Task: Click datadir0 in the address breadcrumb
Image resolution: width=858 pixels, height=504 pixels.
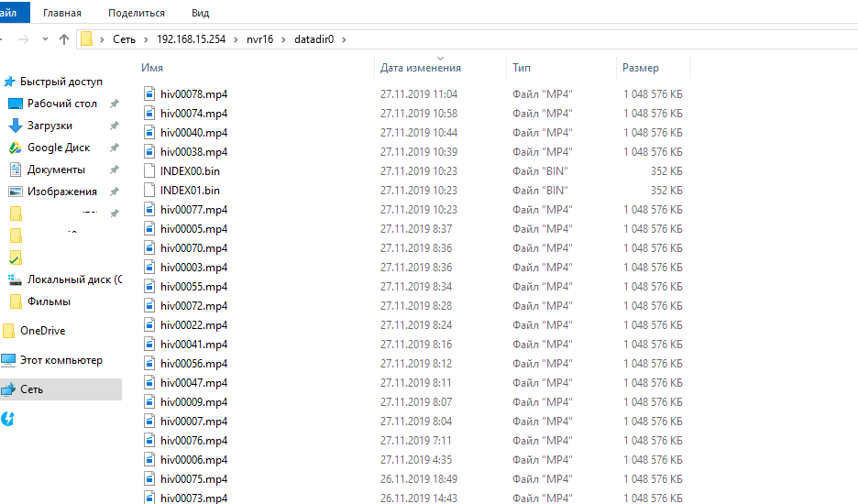Action: click(314, 39)
